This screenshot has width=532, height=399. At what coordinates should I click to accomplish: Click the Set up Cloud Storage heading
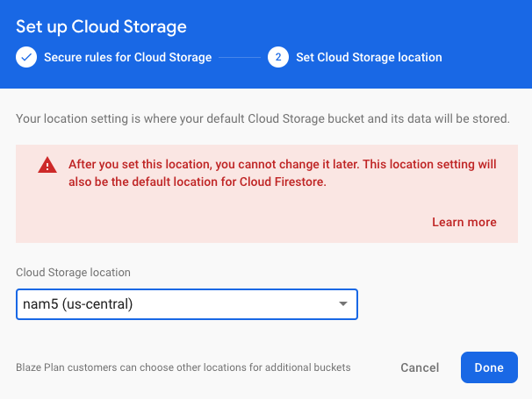coord(101,26)
